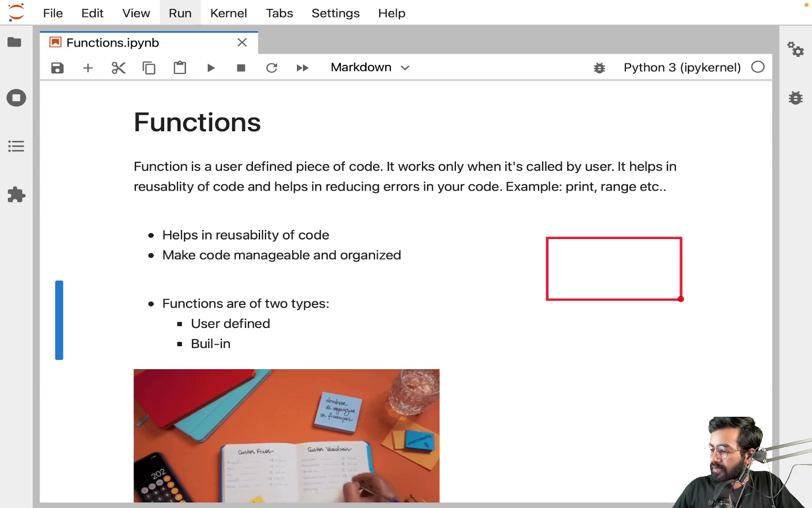Click the kernel status circle indicator

757,67
